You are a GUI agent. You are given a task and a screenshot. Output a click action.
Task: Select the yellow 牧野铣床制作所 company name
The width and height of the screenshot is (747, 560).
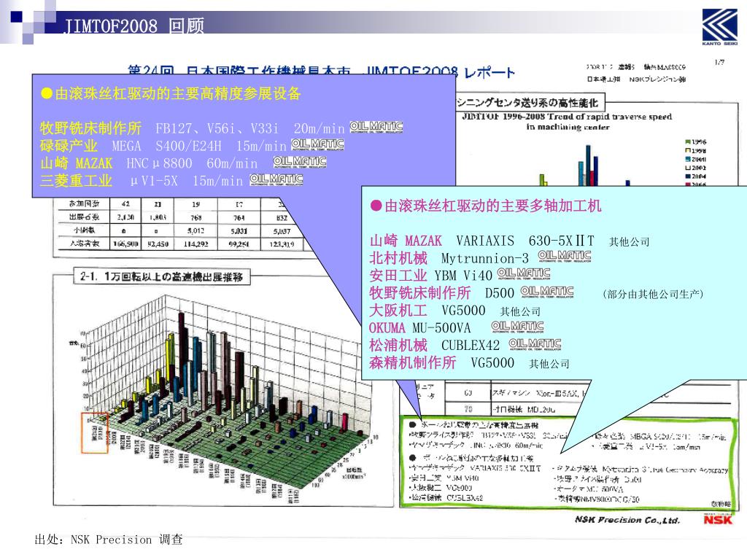click(x=90, y=128)
